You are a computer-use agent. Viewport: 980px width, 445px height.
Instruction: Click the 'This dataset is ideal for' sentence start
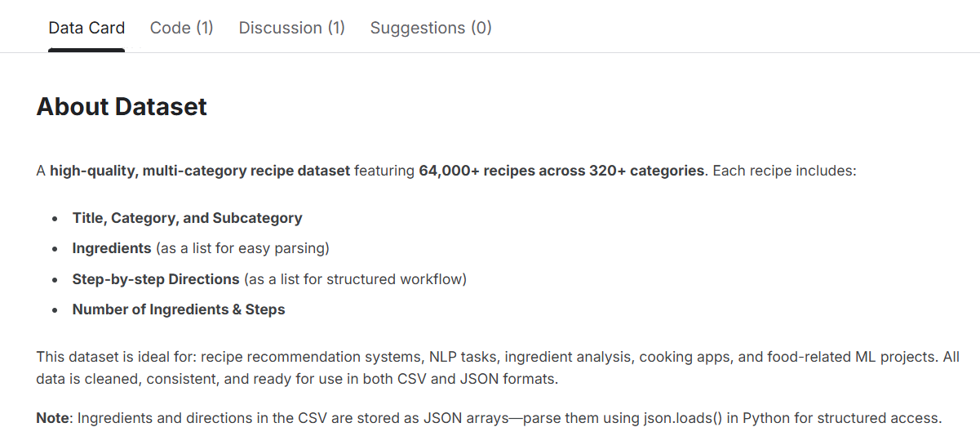[x=114, y=357]
